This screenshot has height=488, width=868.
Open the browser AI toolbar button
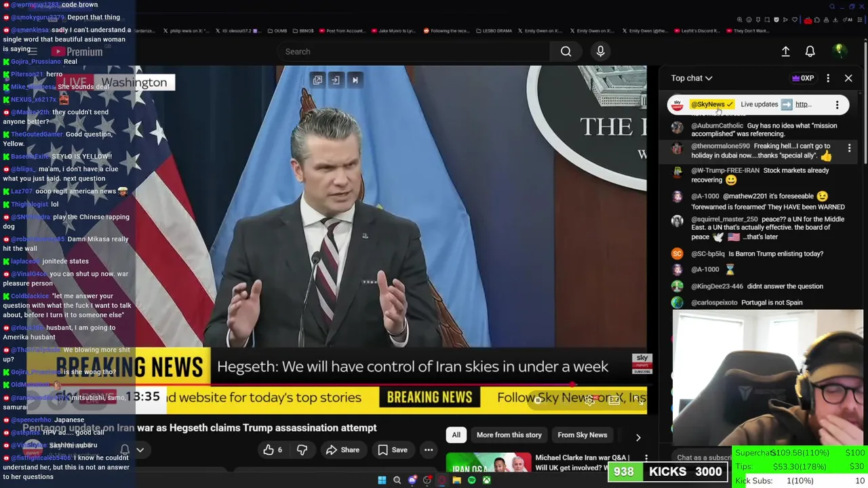coord(848,20)
